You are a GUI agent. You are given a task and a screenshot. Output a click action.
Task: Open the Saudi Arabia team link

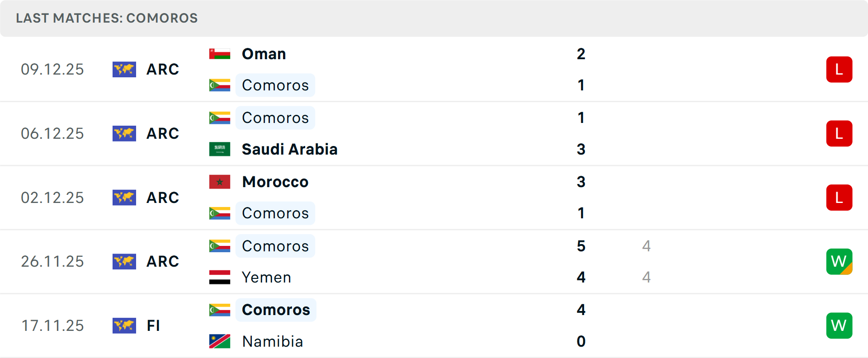(289, 149)
